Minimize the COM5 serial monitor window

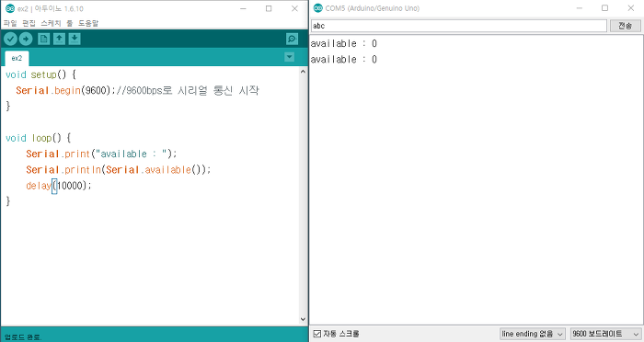click(x=579, y=7)
